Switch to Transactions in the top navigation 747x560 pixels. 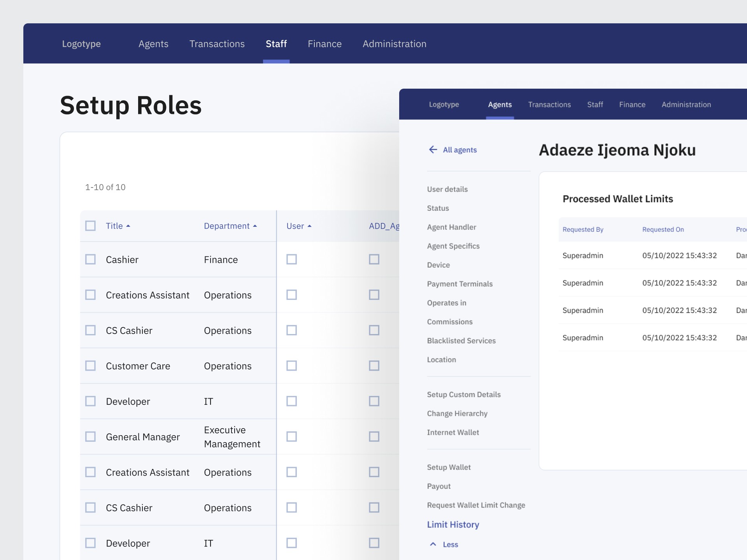click(x=217, y=44)
